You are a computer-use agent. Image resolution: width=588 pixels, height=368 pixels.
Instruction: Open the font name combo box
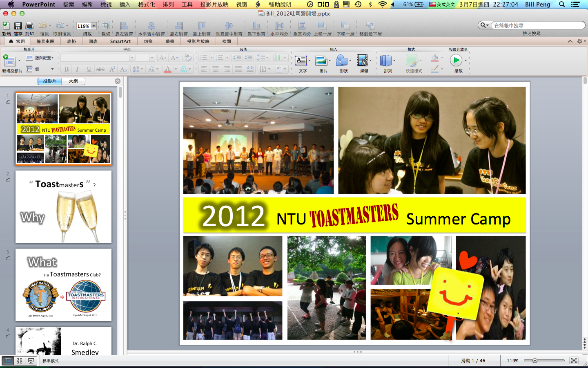coord(98,58)
